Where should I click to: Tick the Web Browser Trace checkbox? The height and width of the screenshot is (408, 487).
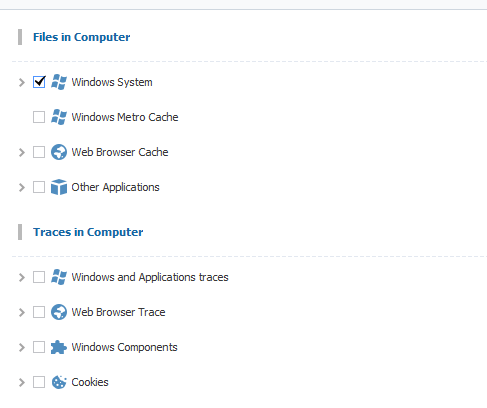click(x=39, y=312)
